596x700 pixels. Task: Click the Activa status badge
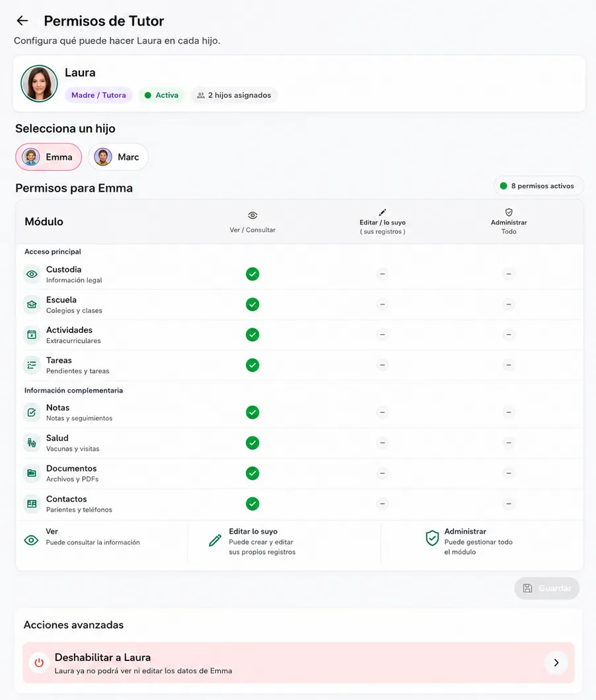click(161, 95)
